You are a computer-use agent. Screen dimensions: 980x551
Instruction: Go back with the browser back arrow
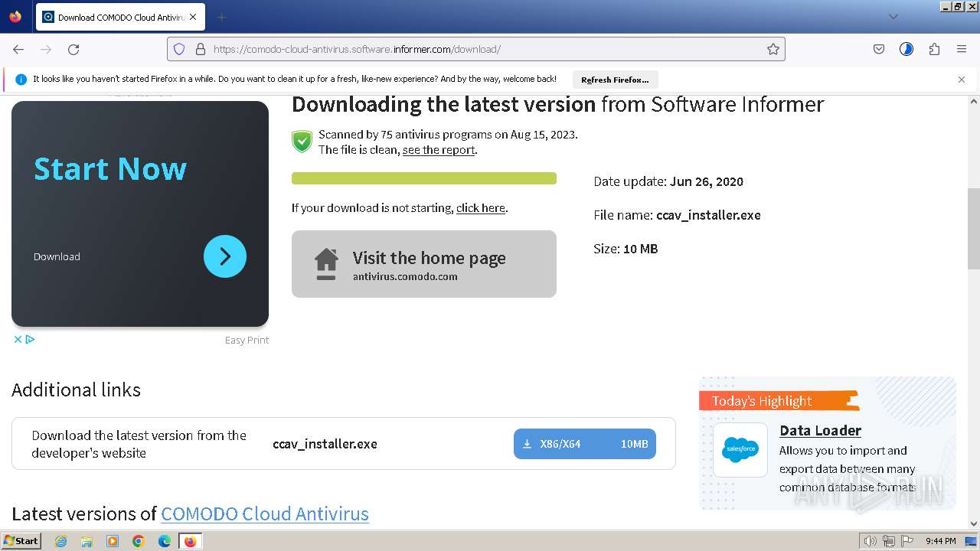(18, 49)
